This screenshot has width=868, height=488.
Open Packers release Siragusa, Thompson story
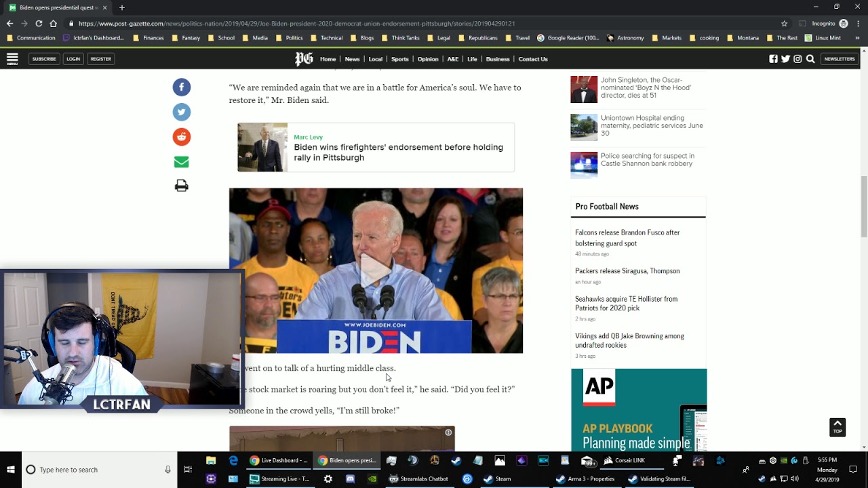[627, 271]
